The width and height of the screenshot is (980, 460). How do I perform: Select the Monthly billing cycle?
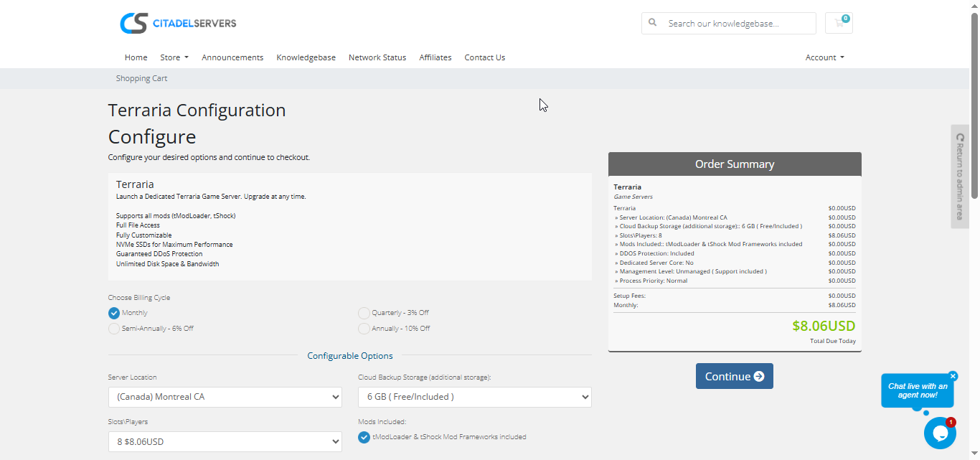click(114, 313)
